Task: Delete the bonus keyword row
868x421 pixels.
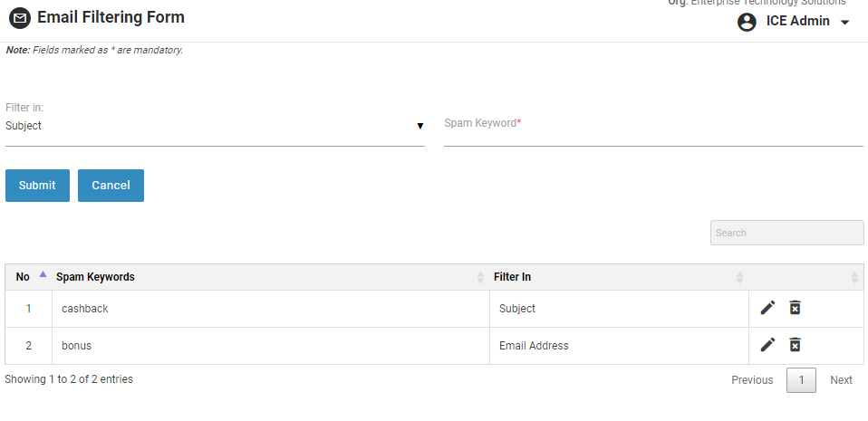Action: point(795,344)
